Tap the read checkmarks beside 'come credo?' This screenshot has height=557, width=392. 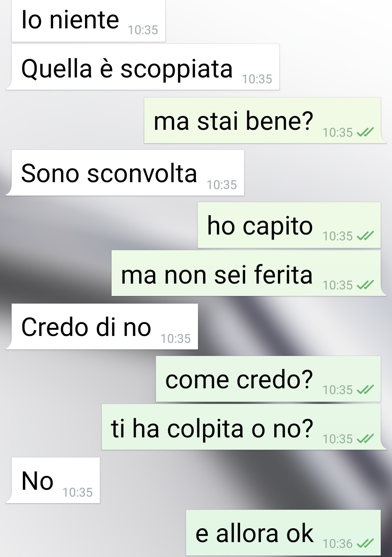click(x=365, y=390)
